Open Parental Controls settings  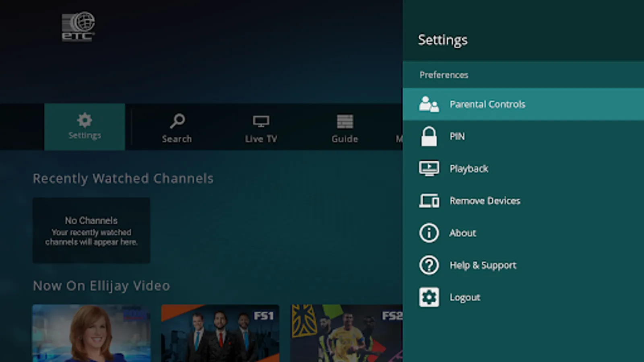point(523,104)
